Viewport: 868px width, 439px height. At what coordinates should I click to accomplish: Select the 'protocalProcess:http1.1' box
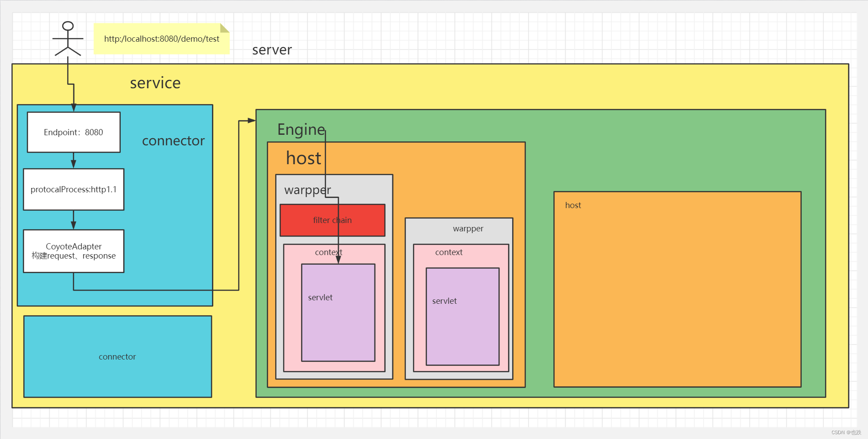[x=74, y=189]
